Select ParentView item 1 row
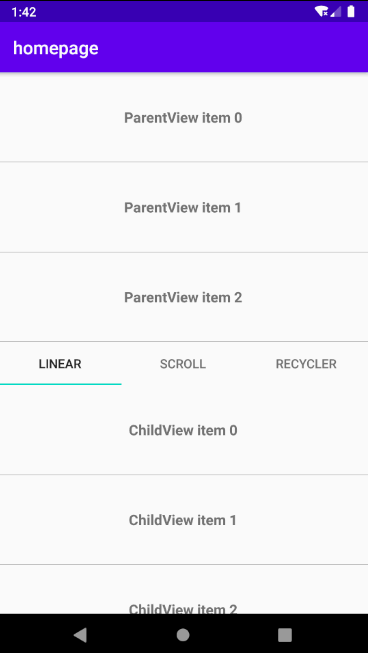The height and width of the screenshot is (653, 368). tap(184, 207)
